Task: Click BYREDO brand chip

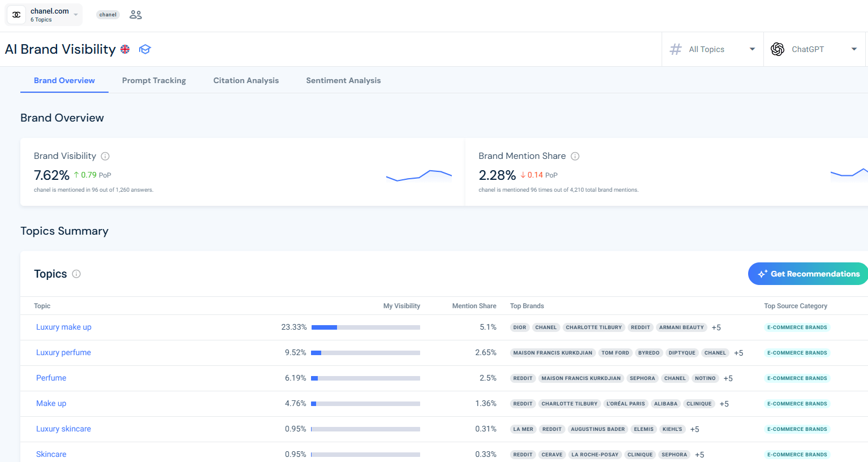Action: pyautogui.click(x=649, y=353)
